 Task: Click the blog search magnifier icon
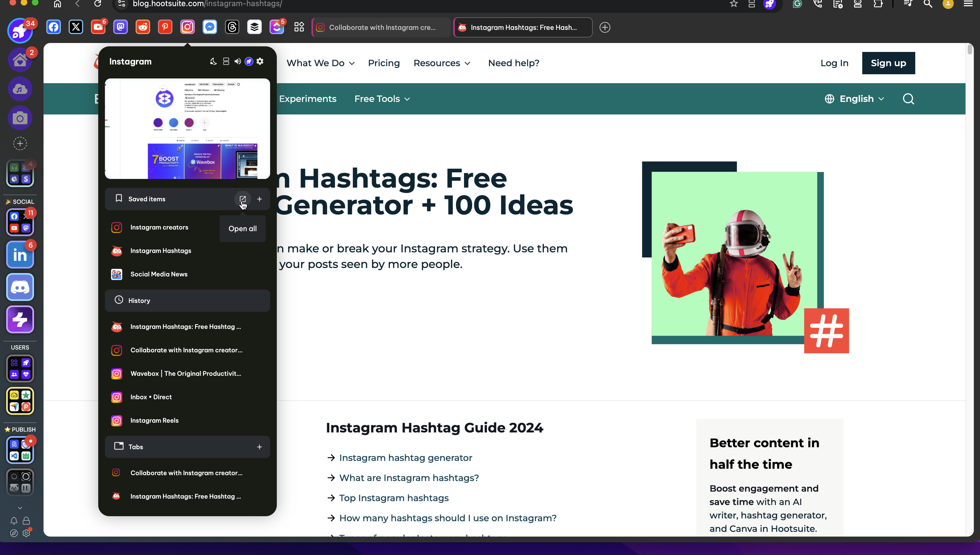pyautogui.click(x=908, y=99)
